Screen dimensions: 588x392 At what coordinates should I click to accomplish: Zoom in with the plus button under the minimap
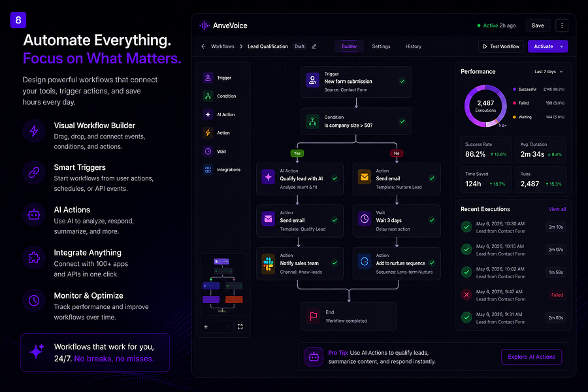206,327
